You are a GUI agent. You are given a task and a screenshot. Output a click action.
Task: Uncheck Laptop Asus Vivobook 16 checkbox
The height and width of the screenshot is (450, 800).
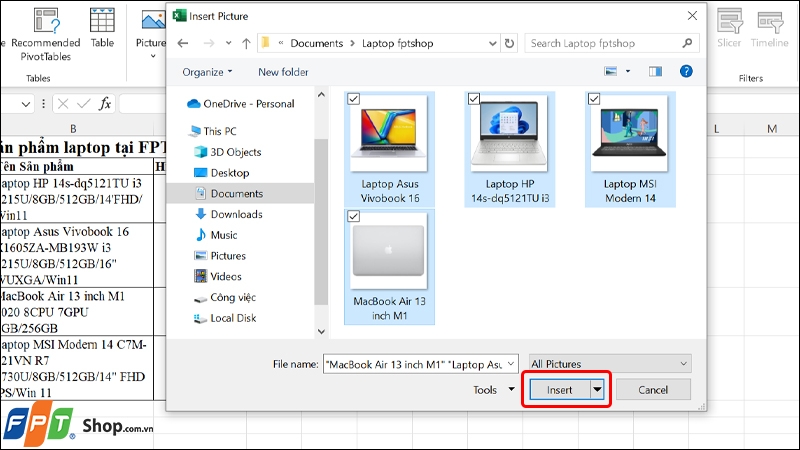click(x=354, y=99)
